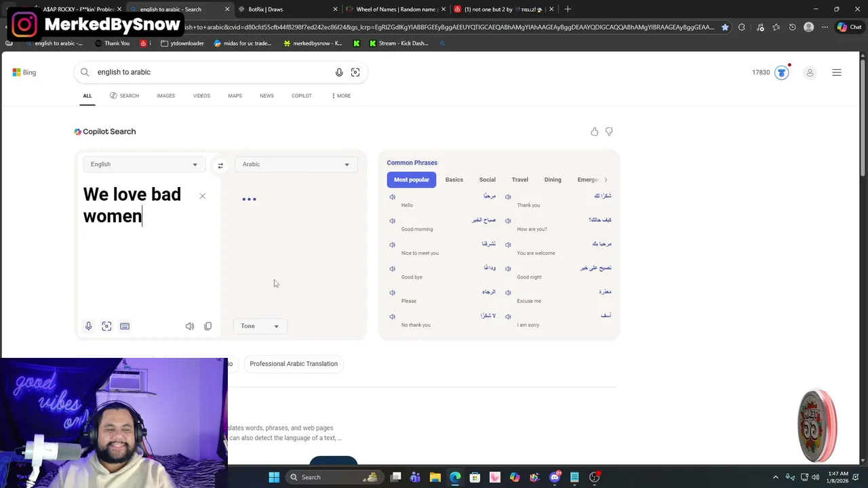
Task: Play audio for No thank you phrase
Action: 392,317
